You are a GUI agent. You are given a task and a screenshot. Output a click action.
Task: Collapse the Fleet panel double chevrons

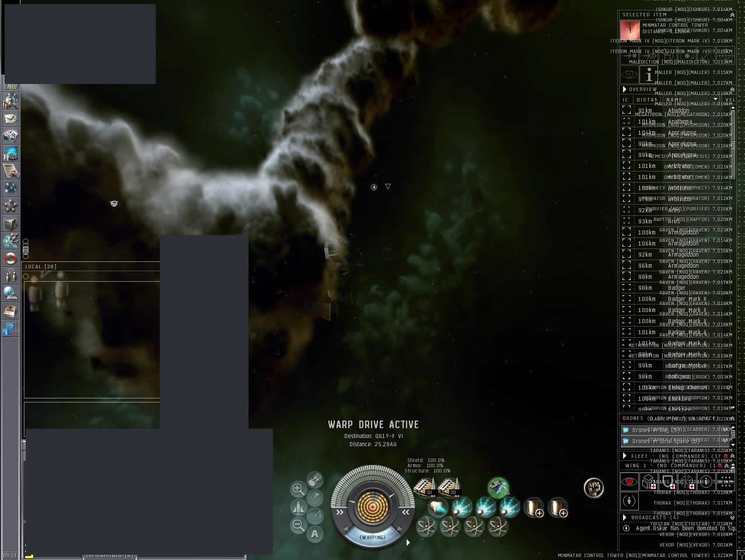(x=732, y=456)
